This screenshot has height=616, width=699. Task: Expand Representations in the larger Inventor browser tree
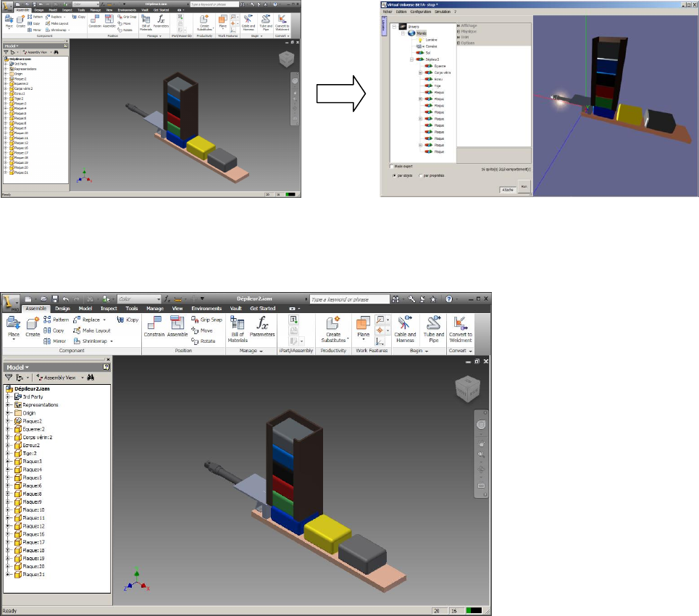(7, 404)
